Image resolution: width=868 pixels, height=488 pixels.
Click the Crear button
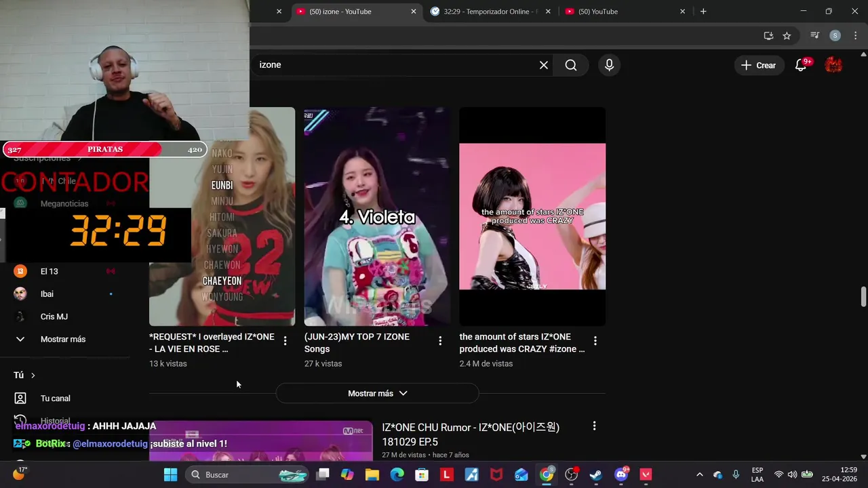point(758,65)
